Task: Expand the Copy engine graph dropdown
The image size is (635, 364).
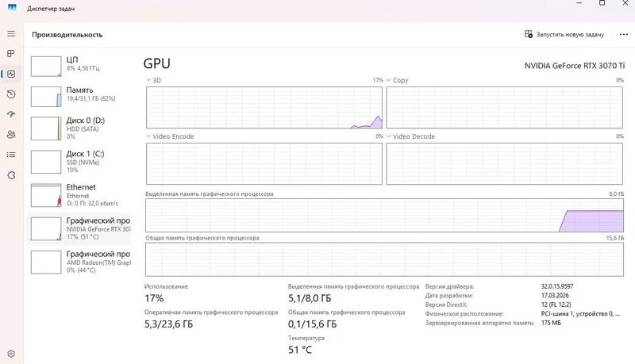Action: 398,80
